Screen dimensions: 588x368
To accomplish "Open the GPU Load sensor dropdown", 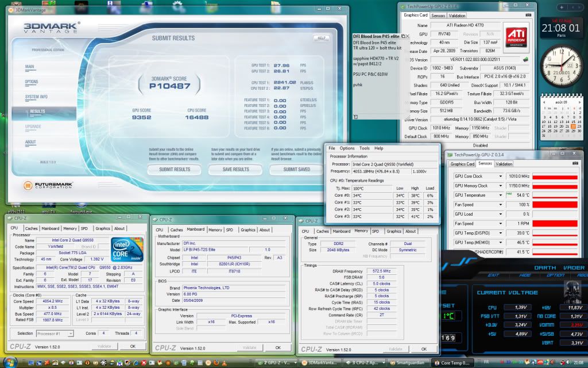I will (x=500, y=214).
